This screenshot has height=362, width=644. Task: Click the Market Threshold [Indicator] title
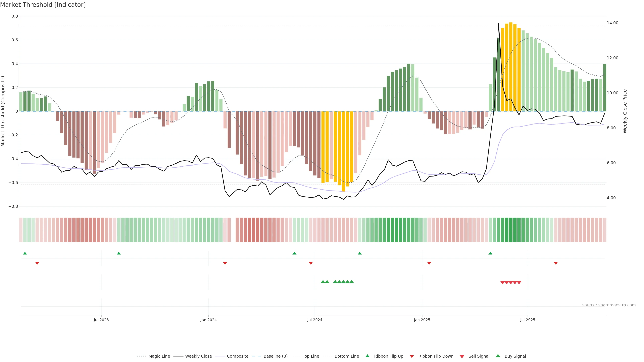(x=43, y=5)
